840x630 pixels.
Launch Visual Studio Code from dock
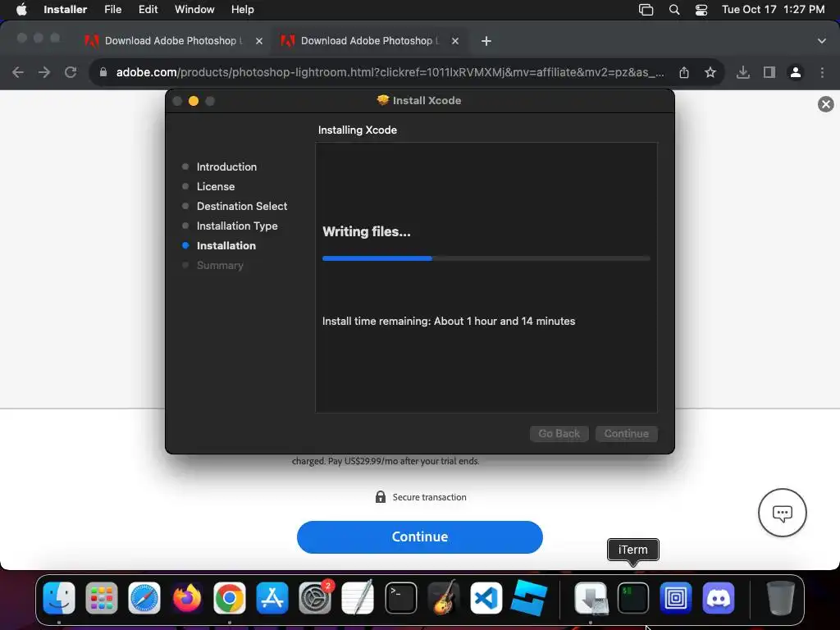(x=486, y=598)
